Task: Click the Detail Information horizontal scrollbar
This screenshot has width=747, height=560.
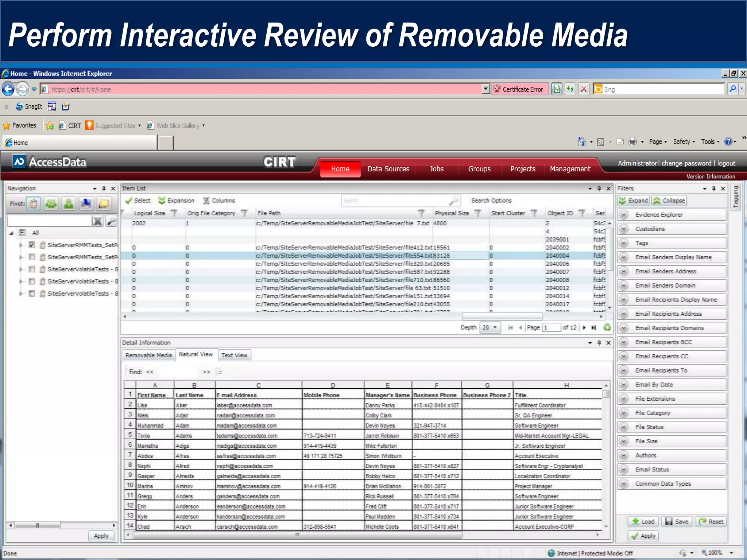Action: point(297,535)
